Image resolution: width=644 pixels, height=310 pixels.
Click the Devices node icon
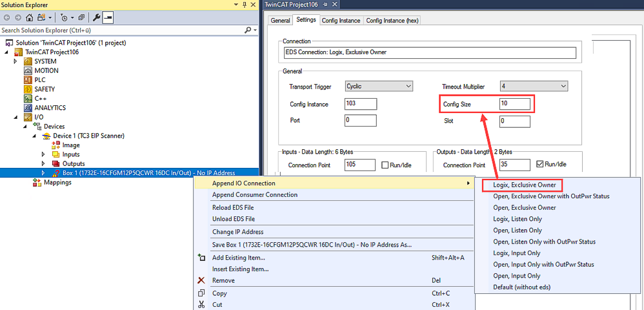(37, 127)
